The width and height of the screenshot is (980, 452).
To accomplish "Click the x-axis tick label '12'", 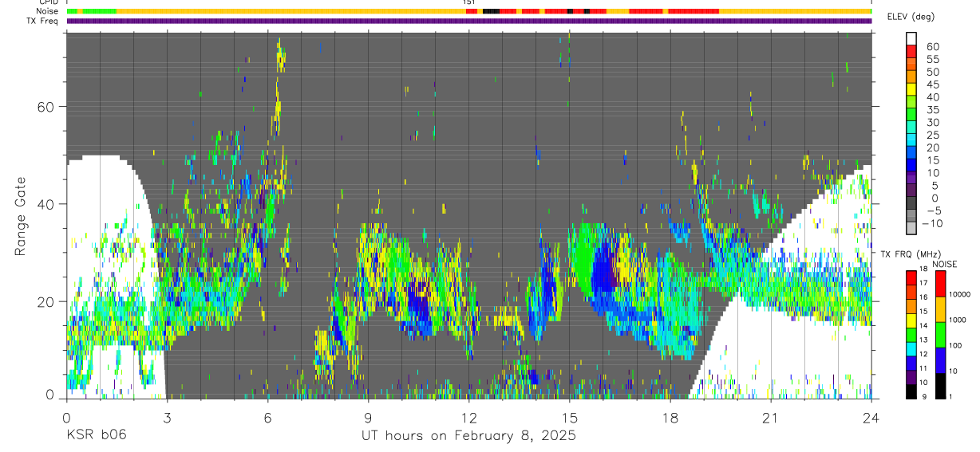I will point(469,417).
